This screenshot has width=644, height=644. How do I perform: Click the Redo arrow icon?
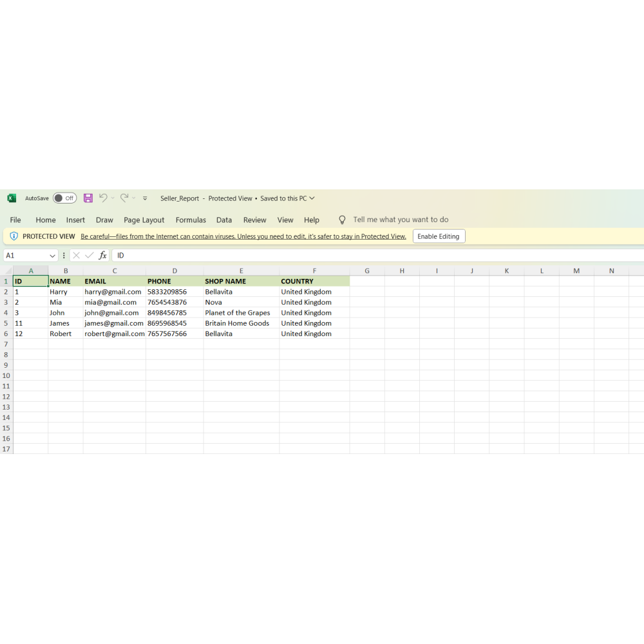coord(124,198)
